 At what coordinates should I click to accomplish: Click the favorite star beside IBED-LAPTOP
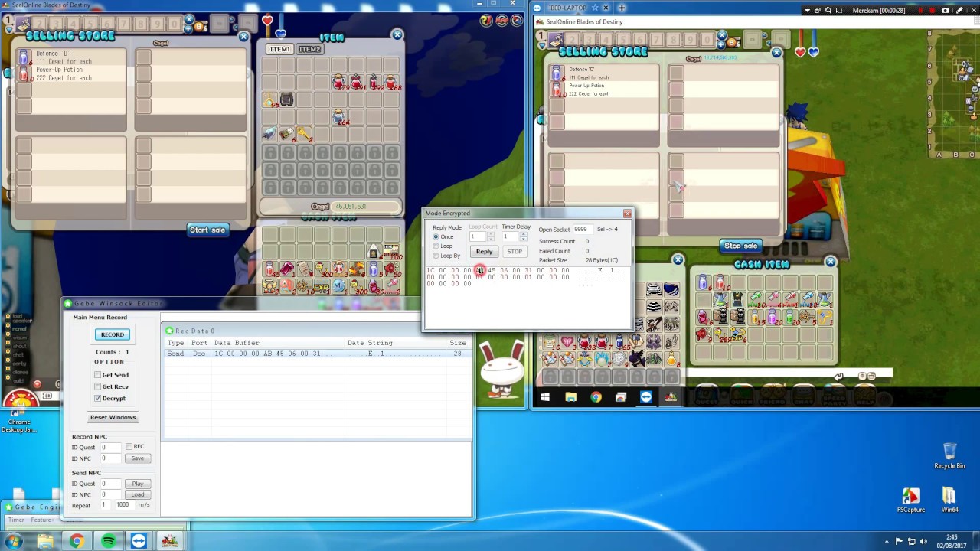[x=595, y=8]
